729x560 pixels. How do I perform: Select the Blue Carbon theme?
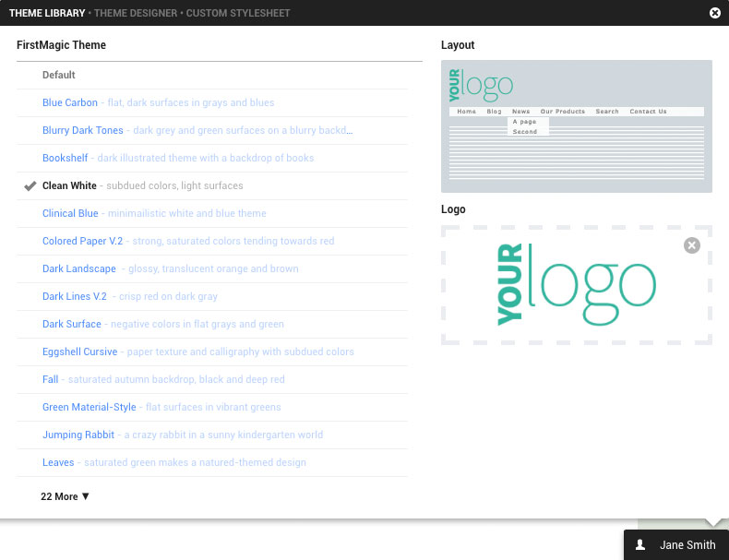point(70,103)
